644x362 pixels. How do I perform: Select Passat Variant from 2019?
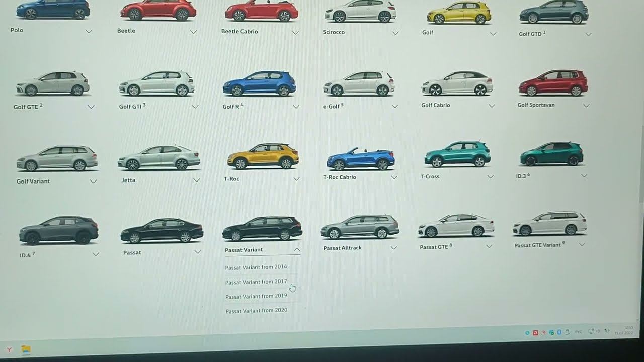(256, 296)
